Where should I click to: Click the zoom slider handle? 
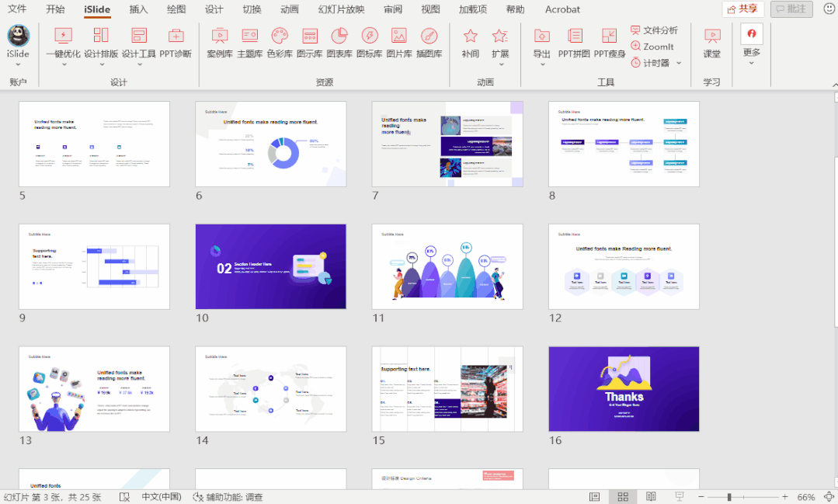(729, 496)
